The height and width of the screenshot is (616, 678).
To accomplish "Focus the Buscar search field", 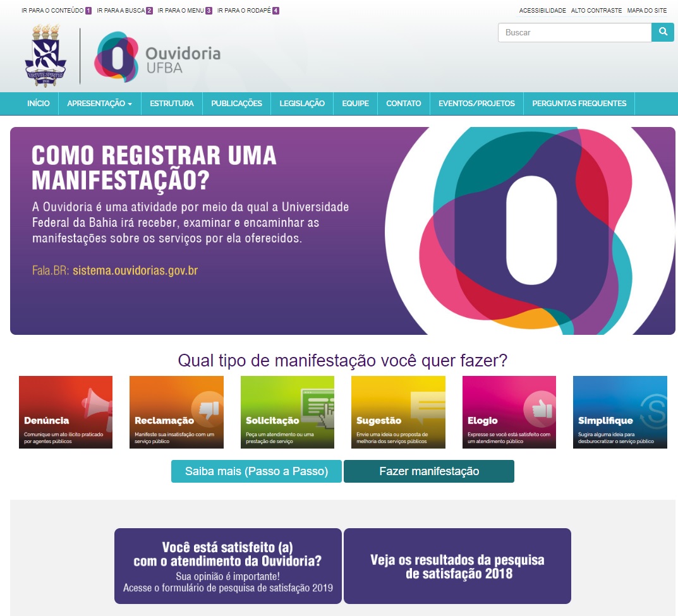I will point(574,32).
